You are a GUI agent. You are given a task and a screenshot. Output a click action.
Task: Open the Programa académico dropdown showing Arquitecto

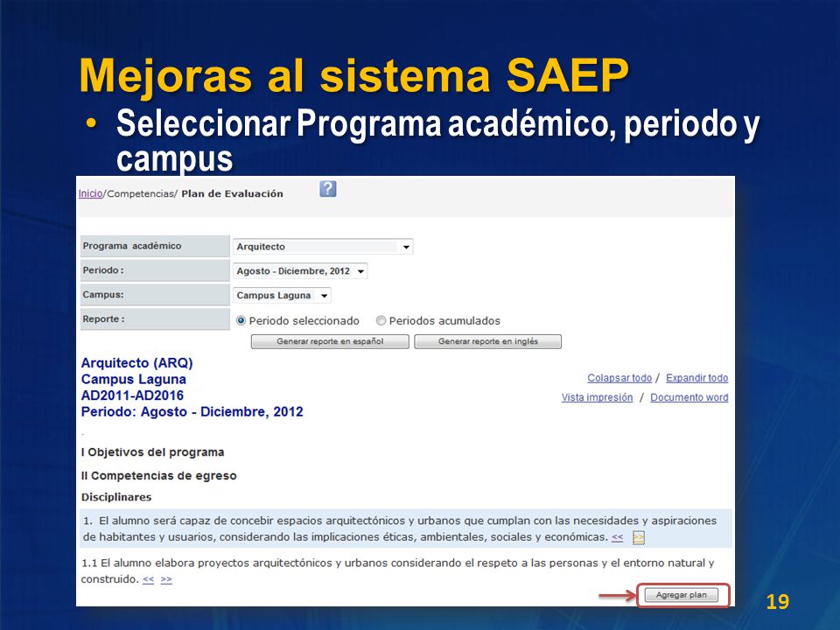323,247
